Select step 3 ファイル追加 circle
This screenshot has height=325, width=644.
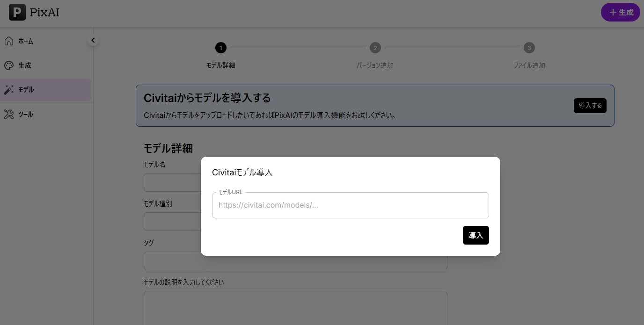529,48
